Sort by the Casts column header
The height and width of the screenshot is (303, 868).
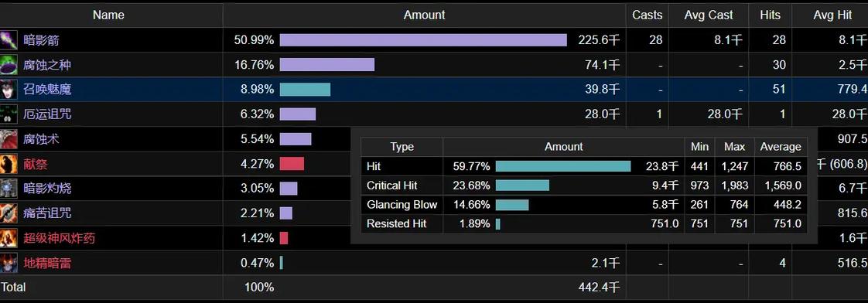click(x=647, y=15)
